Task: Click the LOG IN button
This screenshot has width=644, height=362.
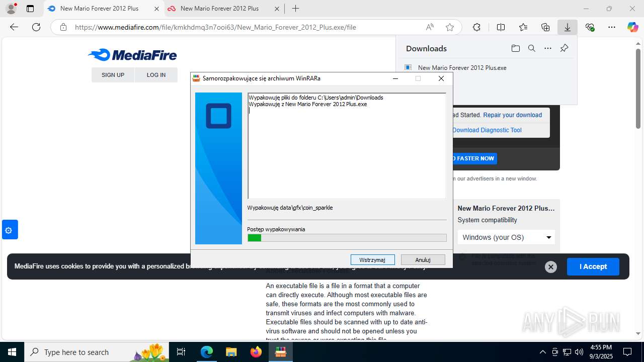Action: tap(156, 75)
